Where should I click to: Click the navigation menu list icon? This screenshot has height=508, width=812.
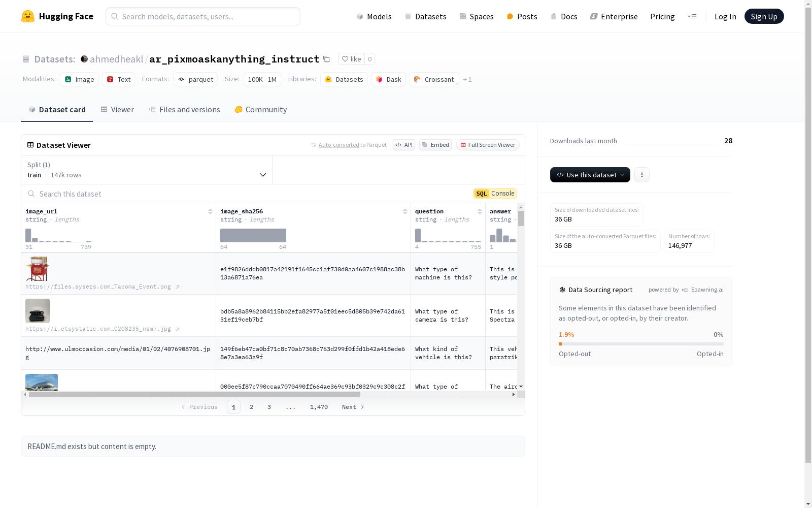pyautogui.click(x=692, y=16)
